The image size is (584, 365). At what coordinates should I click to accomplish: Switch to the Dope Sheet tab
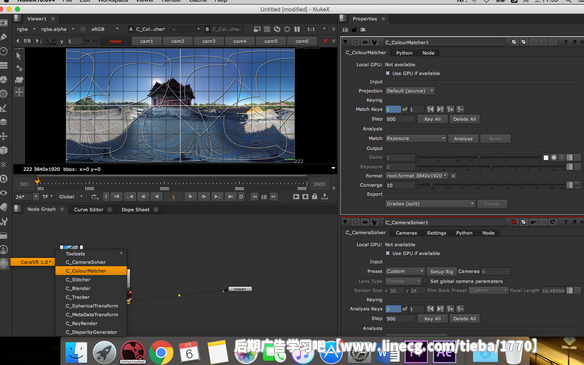point(135,210)
